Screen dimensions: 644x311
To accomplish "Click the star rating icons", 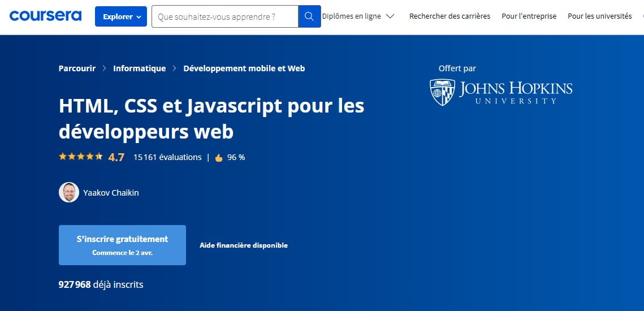I will [81, 157].
